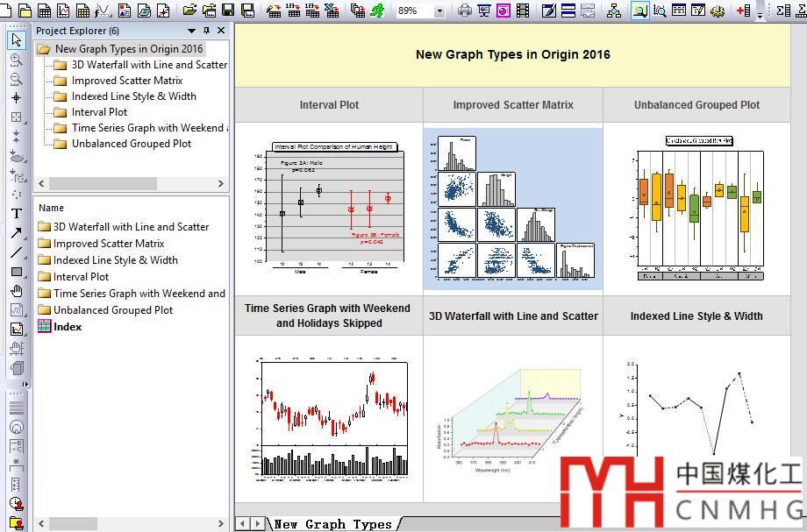Click the Print icon in the toolbar
The height and width of the screenshot is (532, 807).
pos(465,11)
